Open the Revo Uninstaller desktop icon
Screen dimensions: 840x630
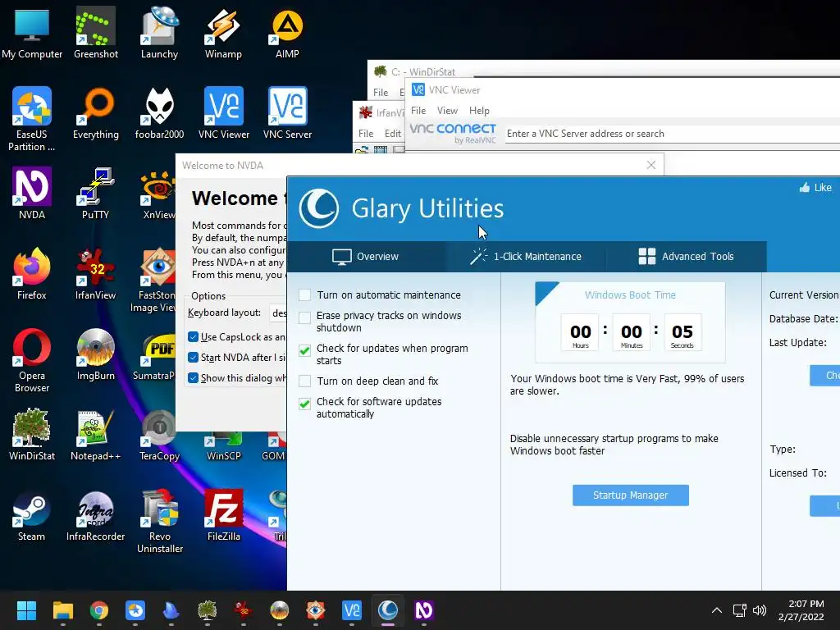coord(159,521)
